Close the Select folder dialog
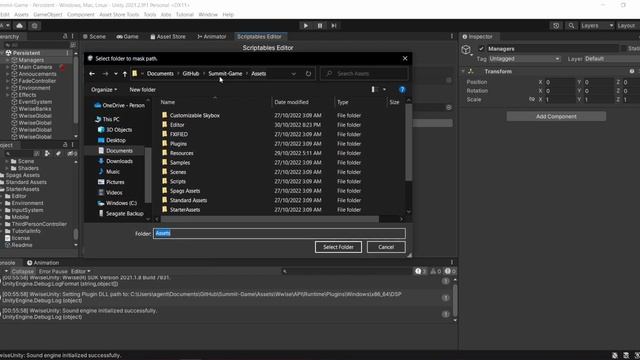This screenshot has height=360, width=640. click(x=405, y=58)
